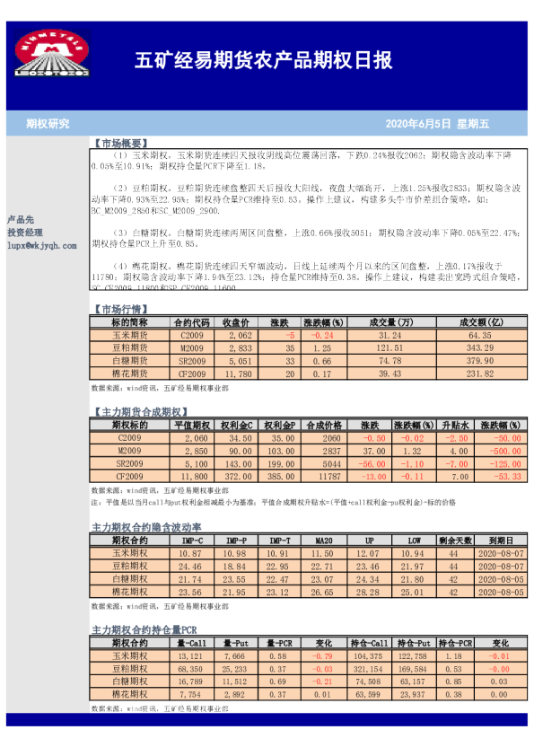Click the open interest cell 122,758
Image resolution: width=534 pixels, height=756 pixels.
(x=414, y=655)
